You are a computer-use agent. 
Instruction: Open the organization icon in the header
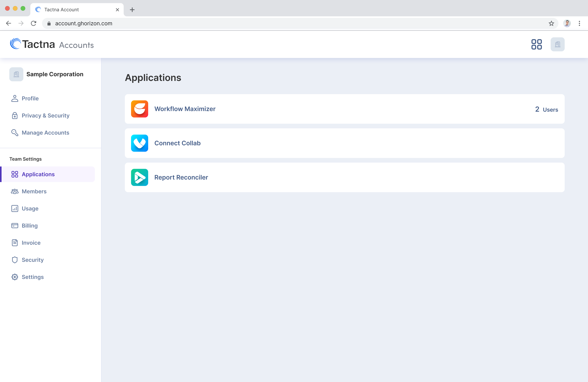(x=557, y=44)
